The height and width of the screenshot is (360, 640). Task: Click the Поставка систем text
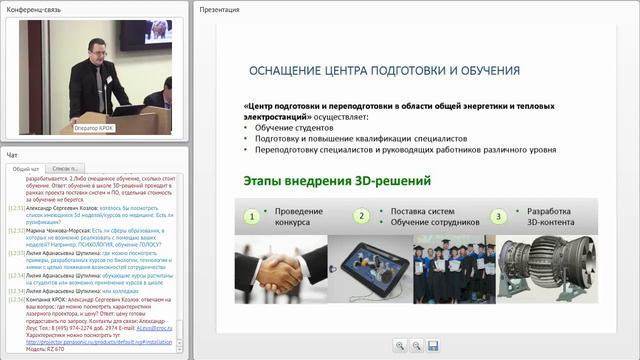422,211
